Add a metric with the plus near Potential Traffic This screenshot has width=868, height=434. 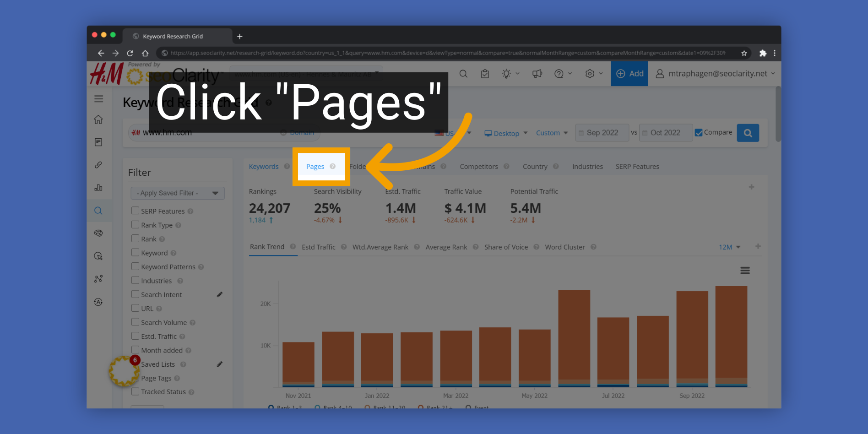(751, 187)
